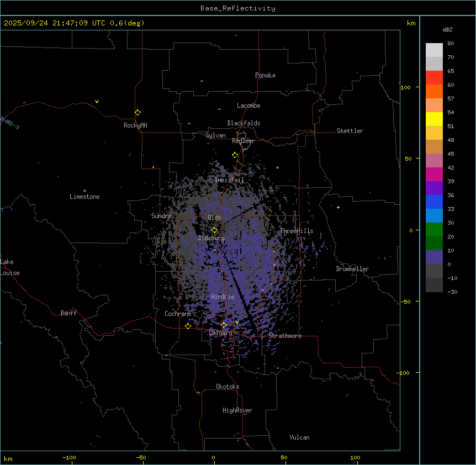Viewport: 476px width, 465px height.
Task: Select the asterisk marker above Limestone
Action: tap(84, 191)
